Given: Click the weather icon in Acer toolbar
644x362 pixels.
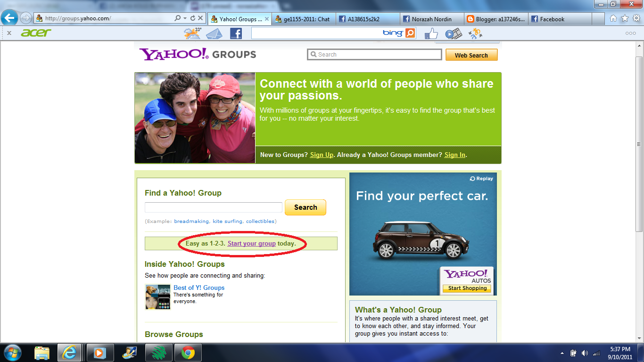Looking at the screenshot, I should (193, 33).
